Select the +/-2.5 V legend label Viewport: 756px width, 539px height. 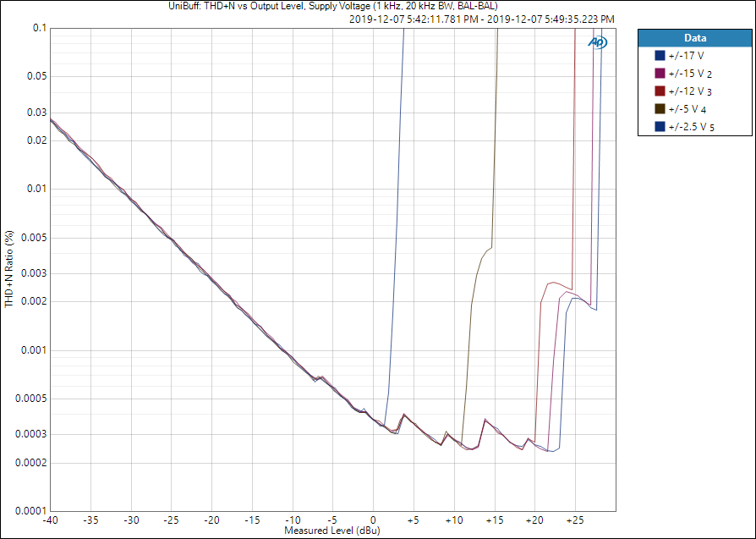tap(692, 127)
